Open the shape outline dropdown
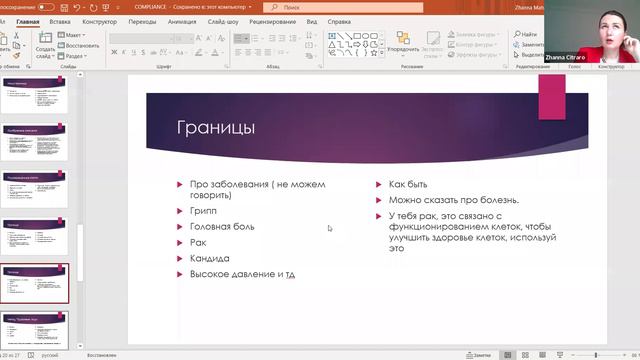 [x=472, y=44]
